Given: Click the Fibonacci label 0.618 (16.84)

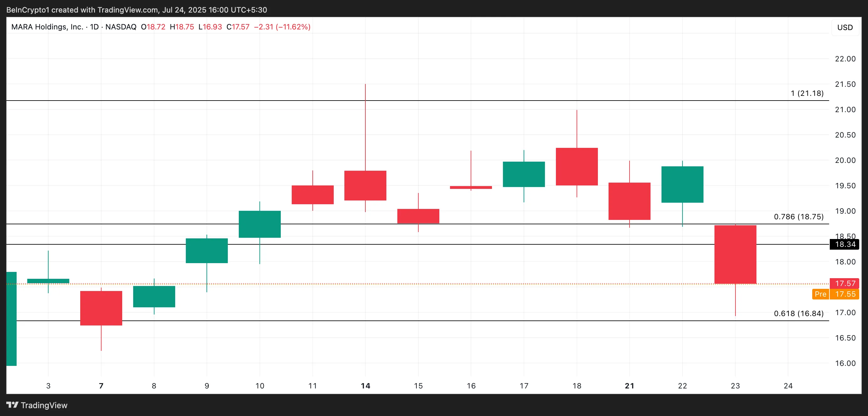Looking at the screenshot, I should click(798, 313).
